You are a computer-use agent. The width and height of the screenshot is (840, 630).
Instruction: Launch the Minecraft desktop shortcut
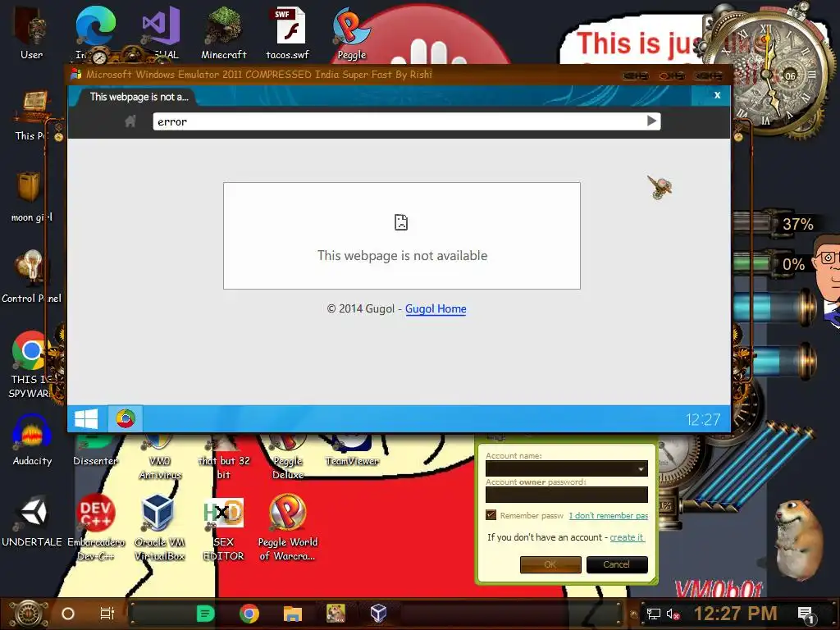click(224, 32)
